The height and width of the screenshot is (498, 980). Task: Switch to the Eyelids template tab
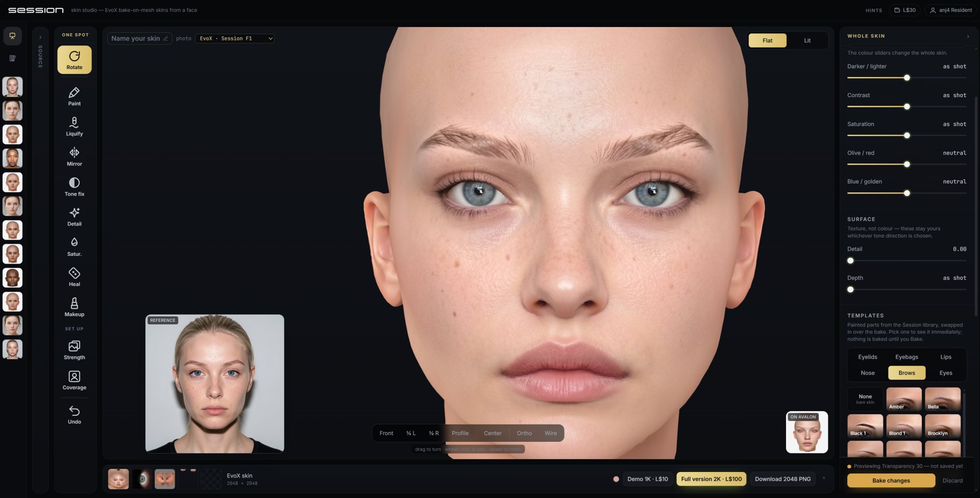tap(867, 357)
